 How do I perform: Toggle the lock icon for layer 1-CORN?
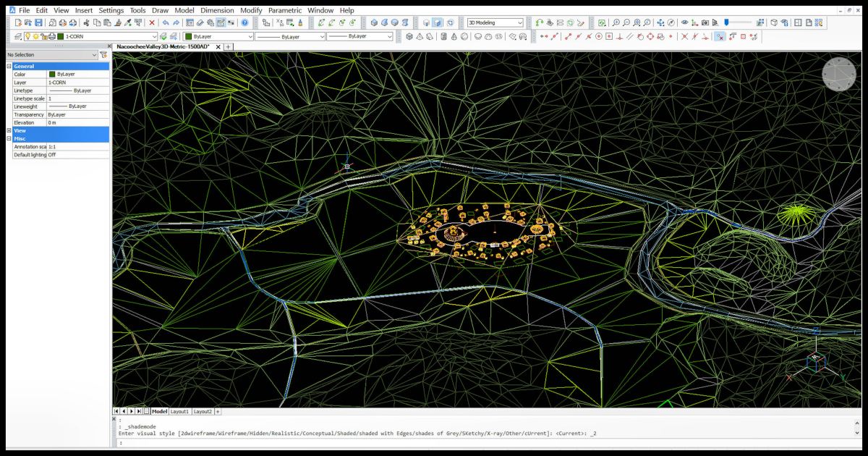(x=43, y=36)
